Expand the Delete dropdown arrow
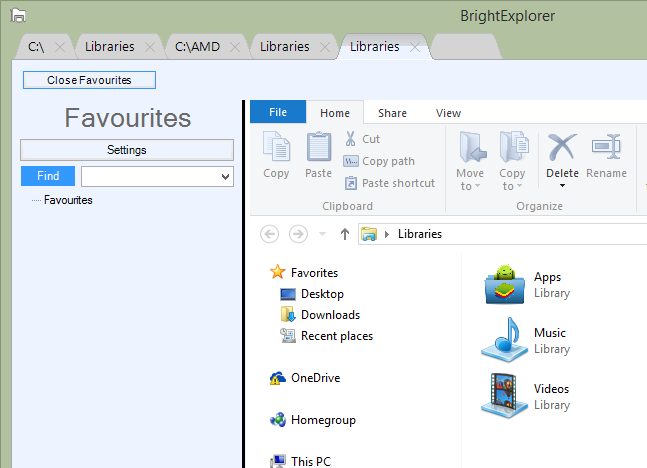The height and width of the screenshot is (468, 647). click(x=562, y=186)
